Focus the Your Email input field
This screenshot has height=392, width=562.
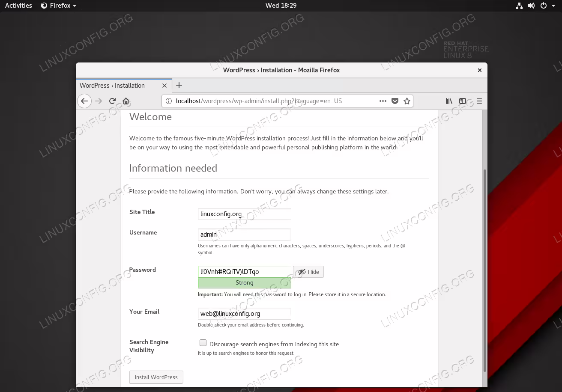click(x=245, y=314)
